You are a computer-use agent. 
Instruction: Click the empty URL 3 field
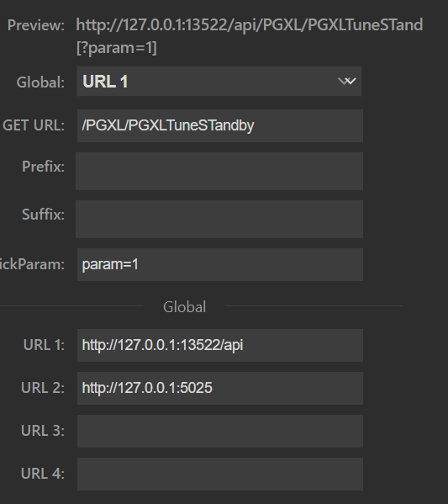(220, 431)
